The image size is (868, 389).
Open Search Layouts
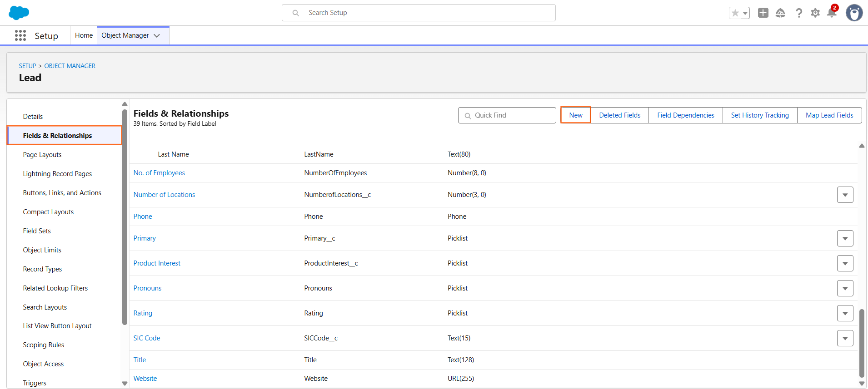[x=45, y=307]
